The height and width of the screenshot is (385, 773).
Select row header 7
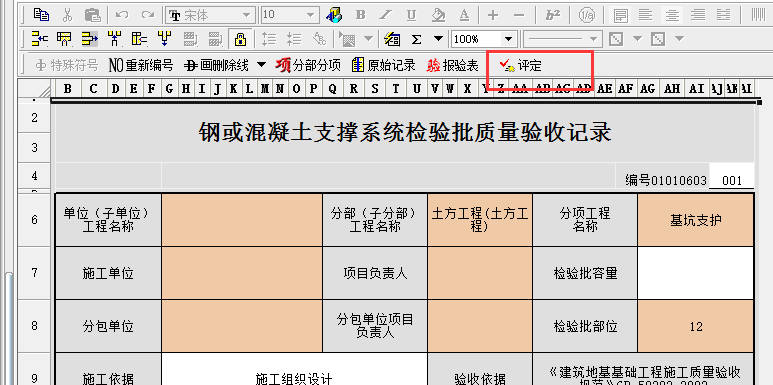click(x=34, y=273)
